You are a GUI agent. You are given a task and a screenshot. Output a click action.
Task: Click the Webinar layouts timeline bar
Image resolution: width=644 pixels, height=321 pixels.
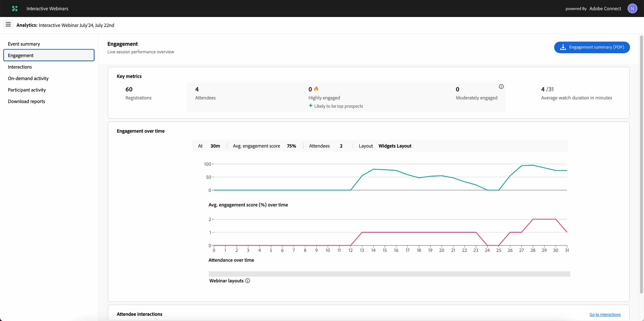point(389,274)
